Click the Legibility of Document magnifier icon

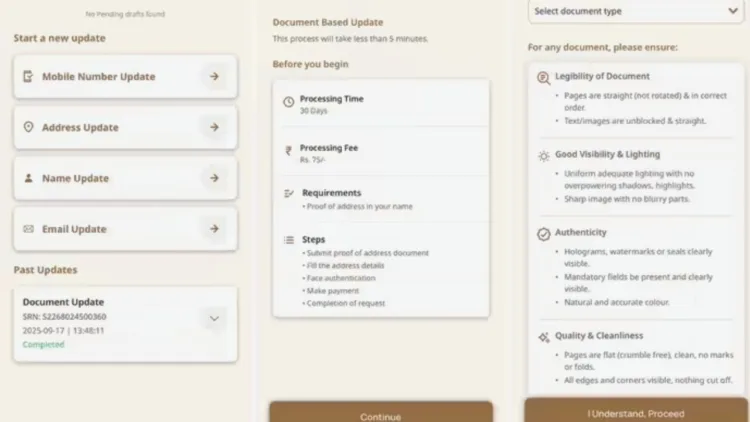543,78
